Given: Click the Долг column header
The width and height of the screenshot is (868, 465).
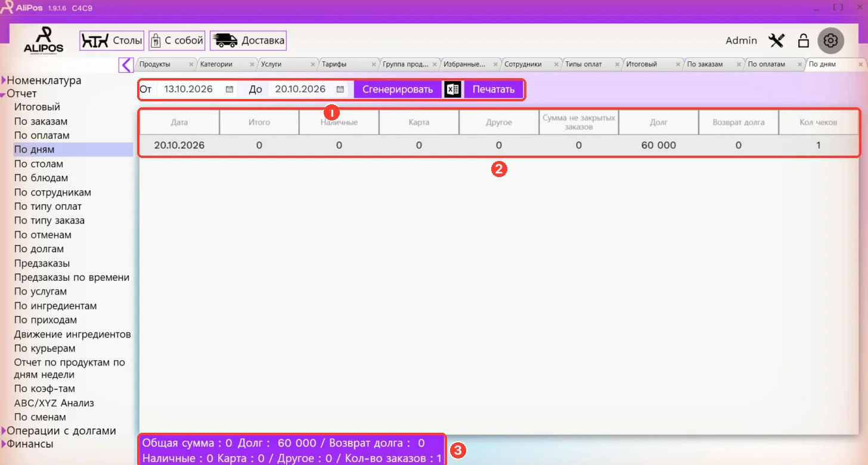Looking at the screenshot, I should click(659, 122).
